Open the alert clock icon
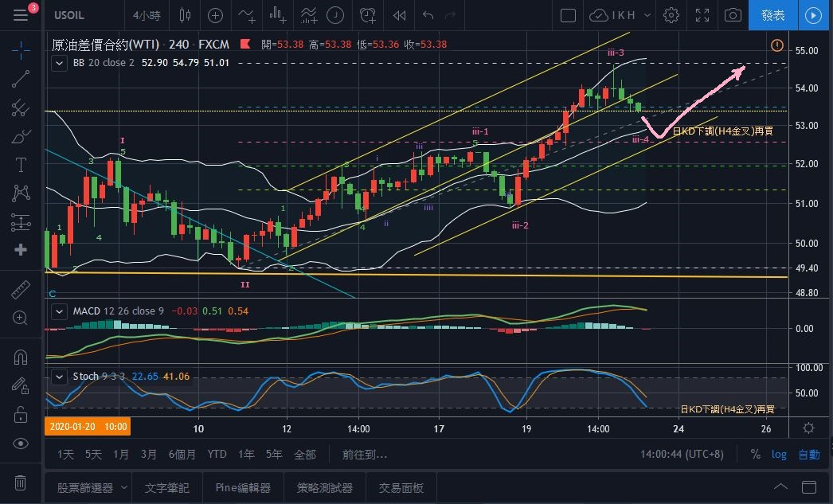 point(367,15)
